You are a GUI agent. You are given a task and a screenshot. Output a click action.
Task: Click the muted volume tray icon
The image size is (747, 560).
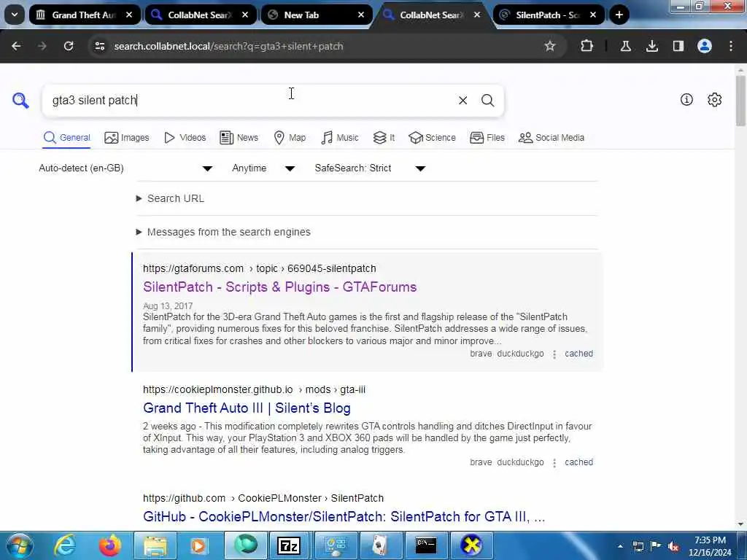point(673,546)
